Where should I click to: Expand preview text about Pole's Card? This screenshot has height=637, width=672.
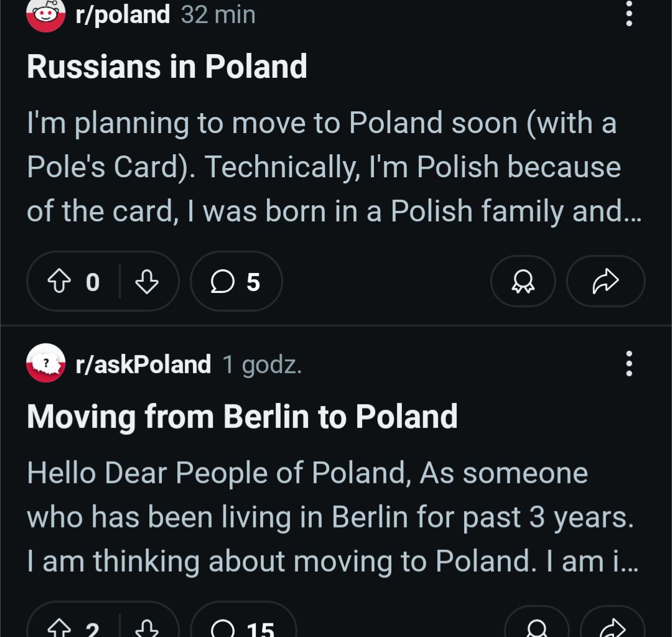(x=334, y=167)
